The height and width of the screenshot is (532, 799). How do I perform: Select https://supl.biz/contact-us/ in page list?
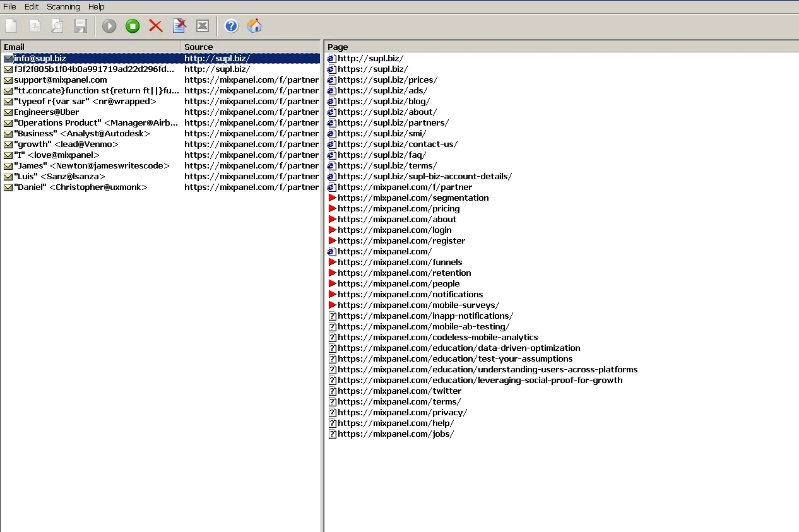coord(398,145)
